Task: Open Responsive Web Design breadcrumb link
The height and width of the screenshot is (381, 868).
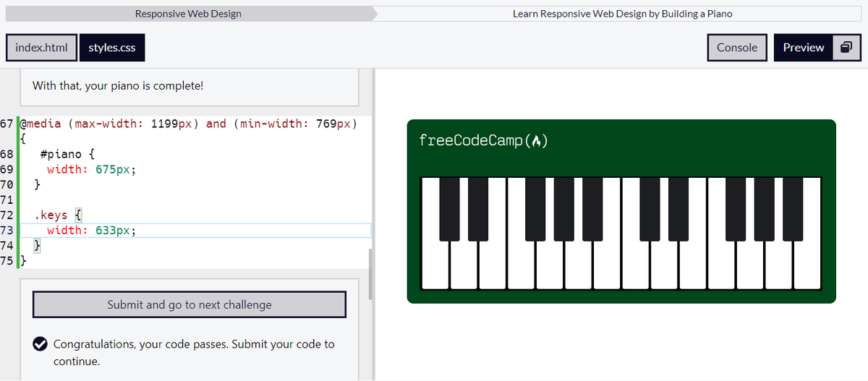Action: pos(188,14)
